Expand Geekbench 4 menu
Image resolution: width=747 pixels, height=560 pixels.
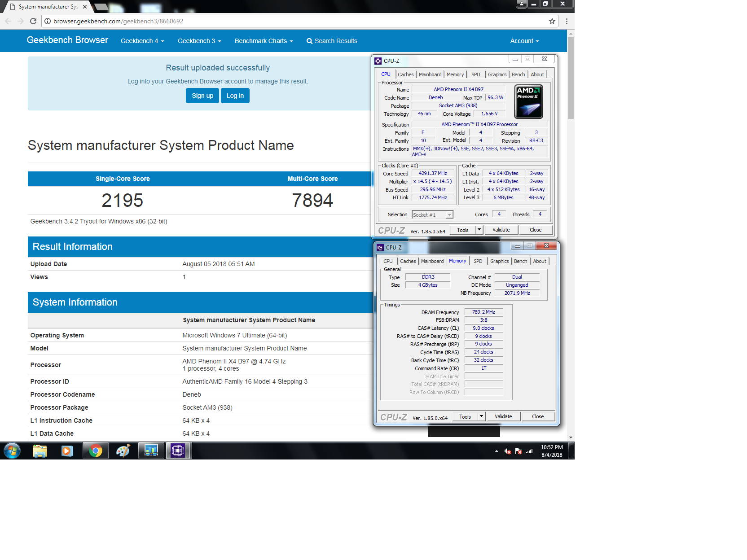(x=142, y=41)
